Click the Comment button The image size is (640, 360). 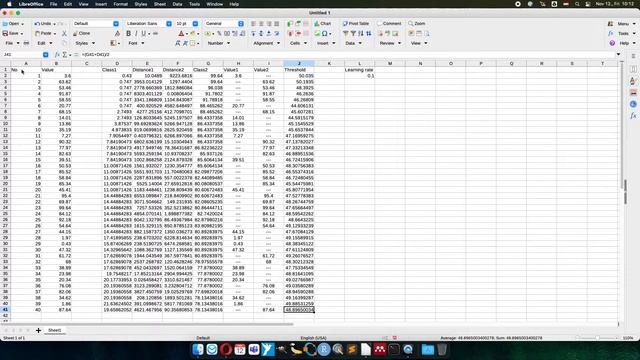(x=389, y=24)
